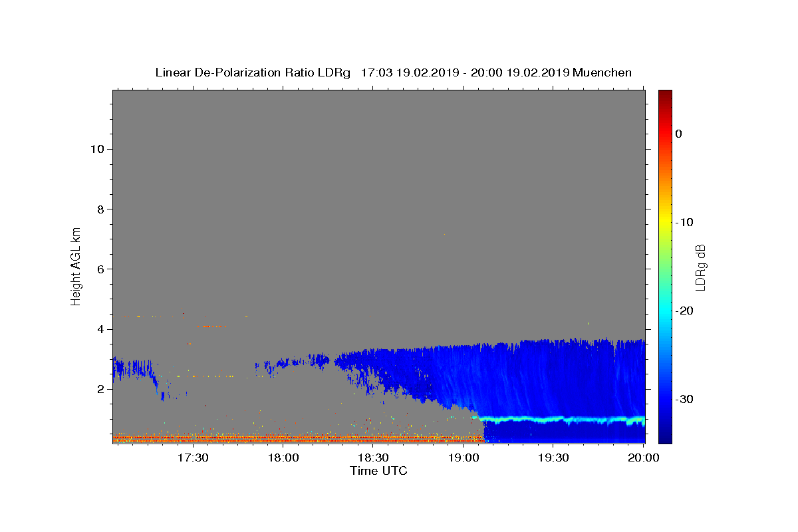The image size is (798, 532).
Task: Click colorbar label '-20'
Action: point(685,311)
